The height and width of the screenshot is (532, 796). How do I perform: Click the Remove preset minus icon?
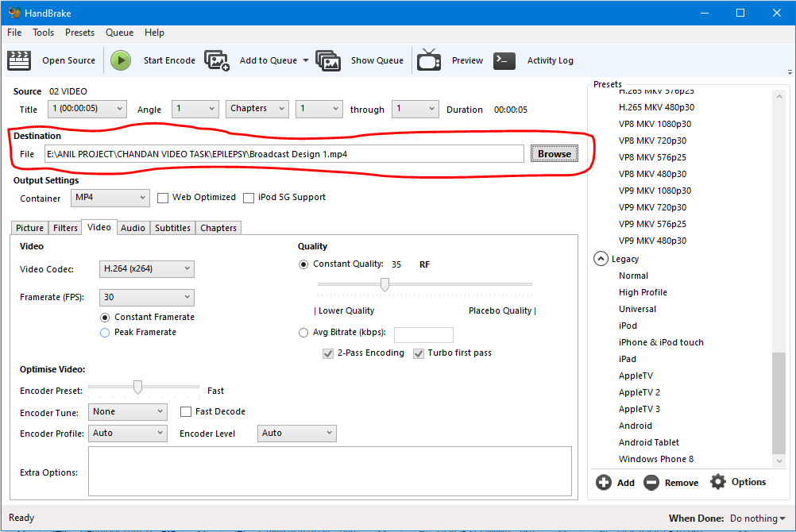(651, 482)
